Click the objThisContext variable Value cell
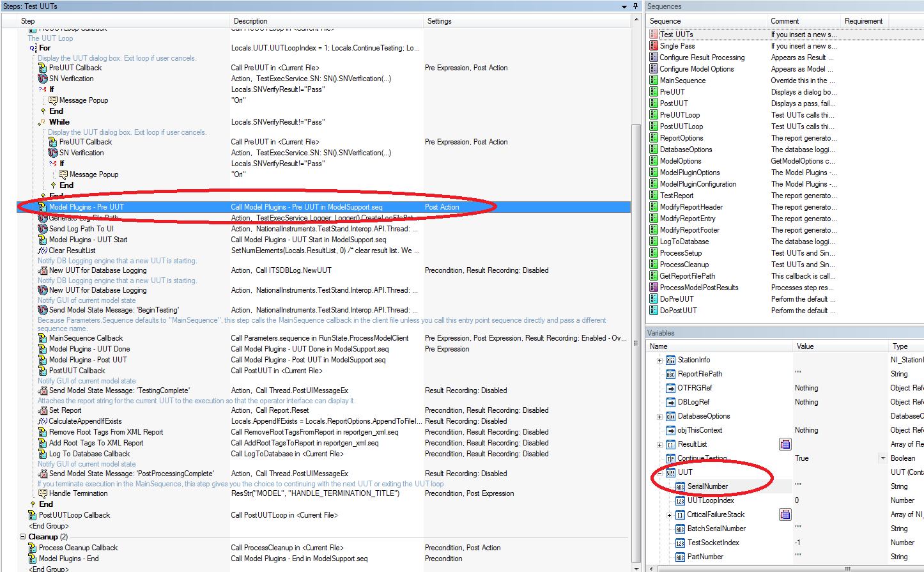This screenshot has width=924, height=572. [x=840, y=430]
